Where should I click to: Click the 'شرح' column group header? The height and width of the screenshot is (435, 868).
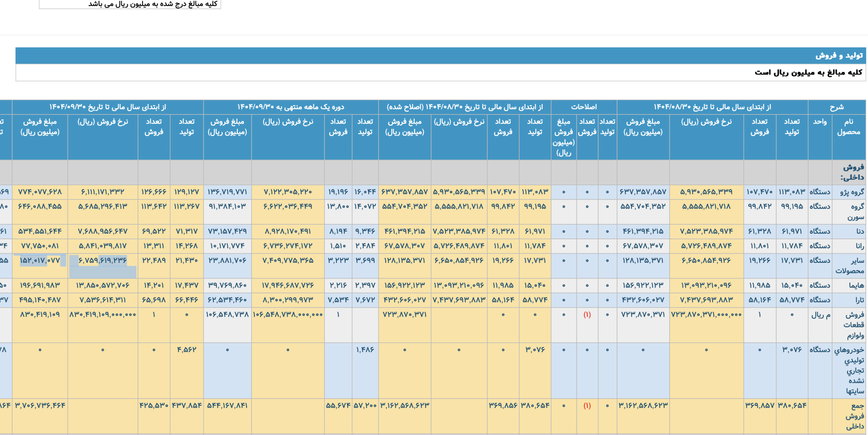(836, 107)
